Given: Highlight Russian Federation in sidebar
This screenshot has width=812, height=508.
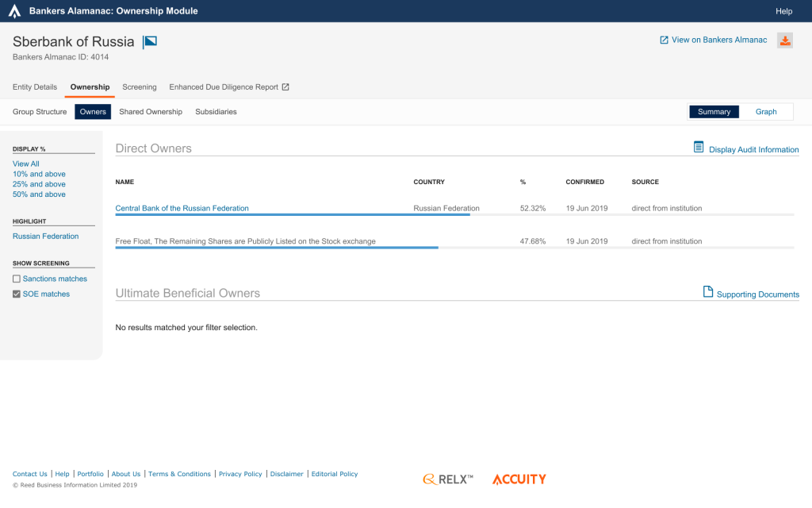Looking at the screenshot, I should click(45, 237).
